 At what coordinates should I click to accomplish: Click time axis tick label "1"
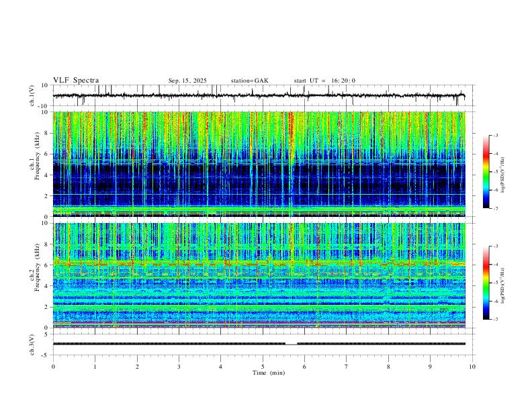[95, 367]
